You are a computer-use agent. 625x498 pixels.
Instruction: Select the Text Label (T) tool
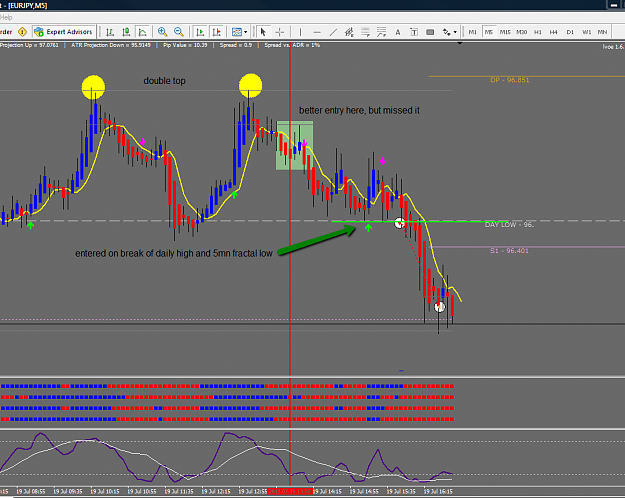point(414,32)
